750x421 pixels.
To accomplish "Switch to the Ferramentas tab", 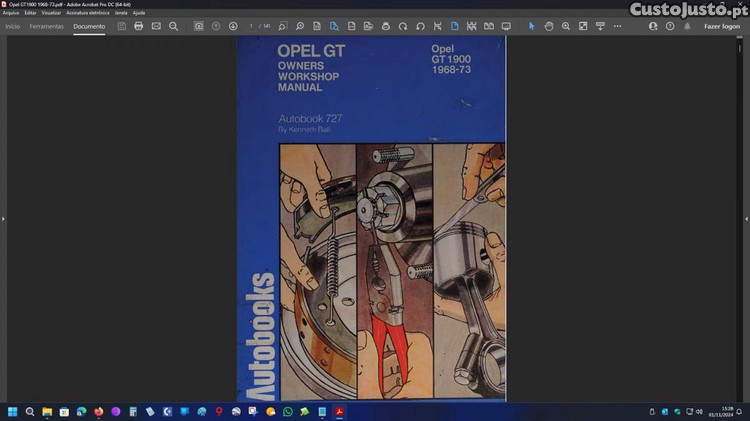I will [47, 26].
